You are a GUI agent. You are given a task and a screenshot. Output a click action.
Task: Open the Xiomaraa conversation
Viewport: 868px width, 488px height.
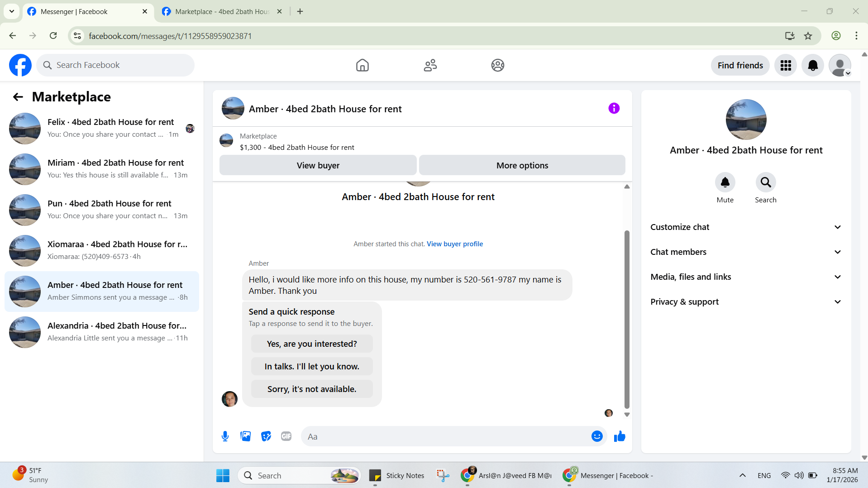pos(102,251)
